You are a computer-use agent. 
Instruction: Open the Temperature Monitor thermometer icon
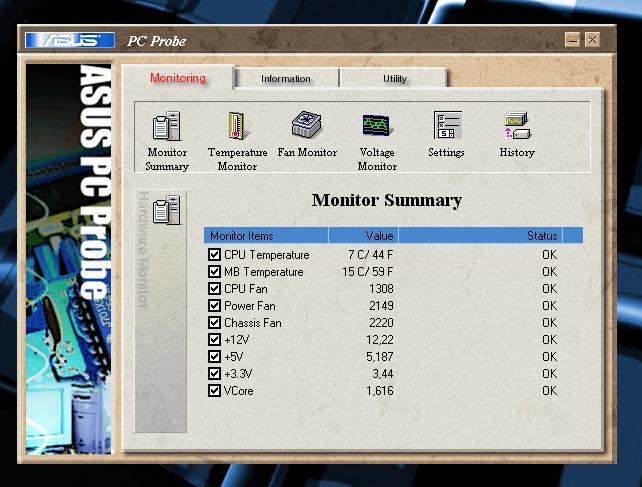tap(237, 126)
